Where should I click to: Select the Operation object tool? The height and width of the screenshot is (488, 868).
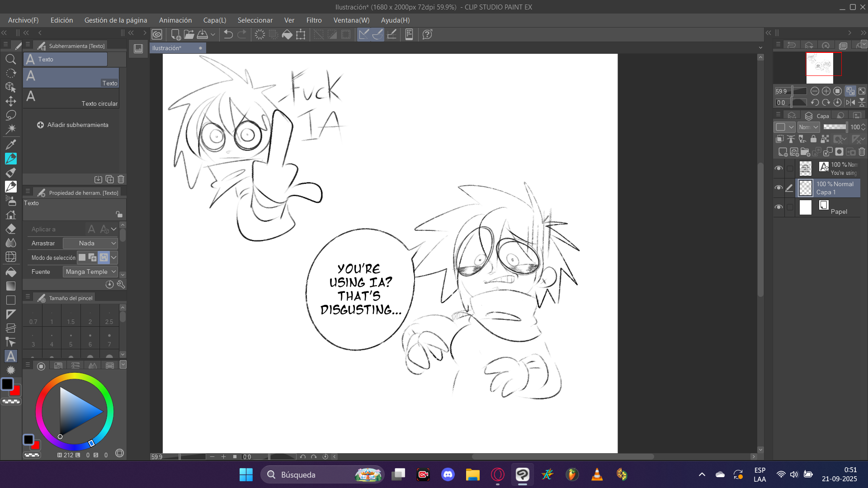(x=11, y=87)
